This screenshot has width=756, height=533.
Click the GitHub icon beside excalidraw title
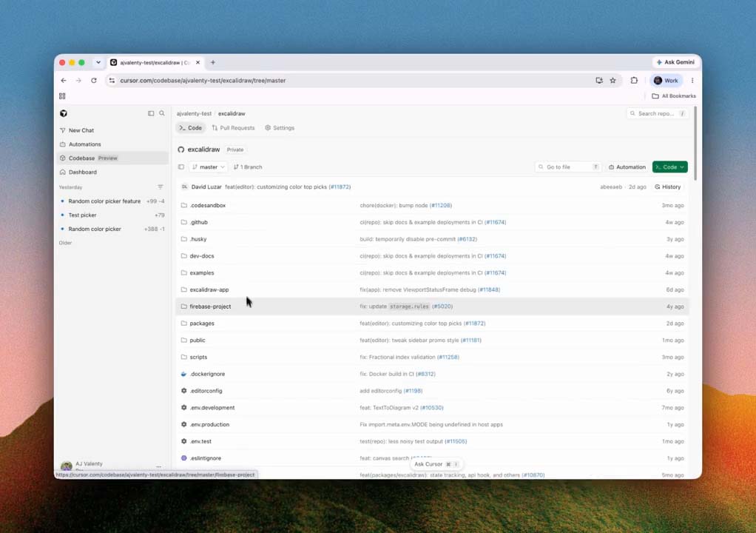181,150
